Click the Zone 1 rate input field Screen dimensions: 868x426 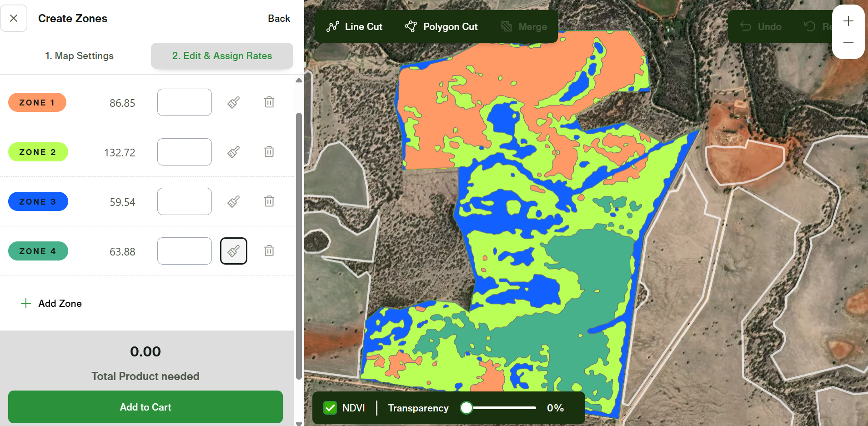point(185,102)
